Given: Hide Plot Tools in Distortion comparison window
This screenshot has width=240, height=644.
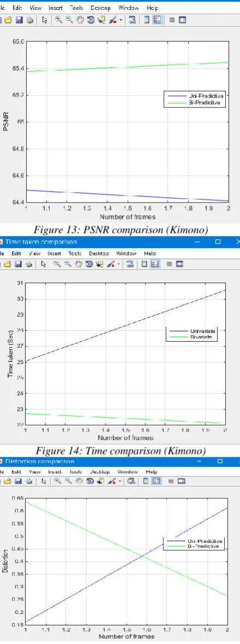Looking at the screenshot, I should click(171, 481).
